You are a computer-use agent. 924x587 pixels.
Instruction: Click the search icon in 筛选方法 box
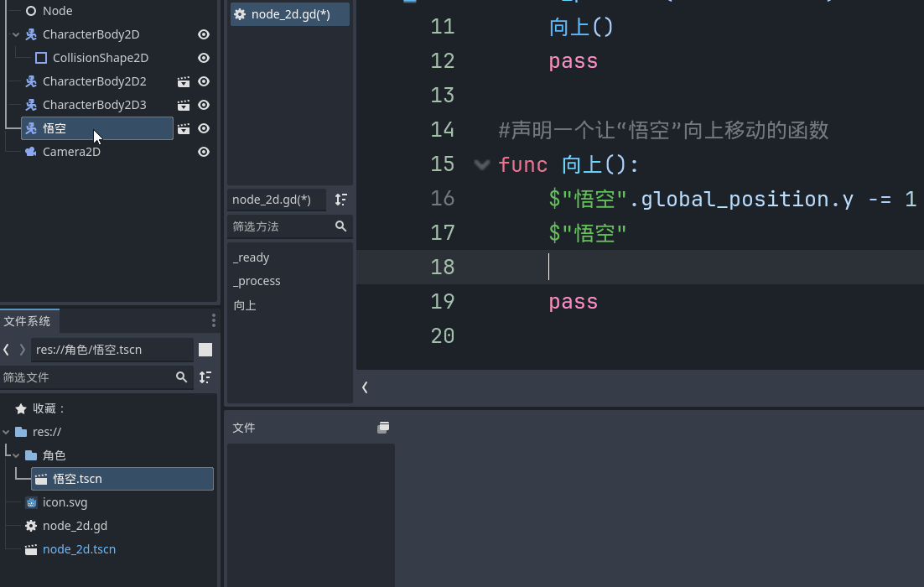pos(340,226)
